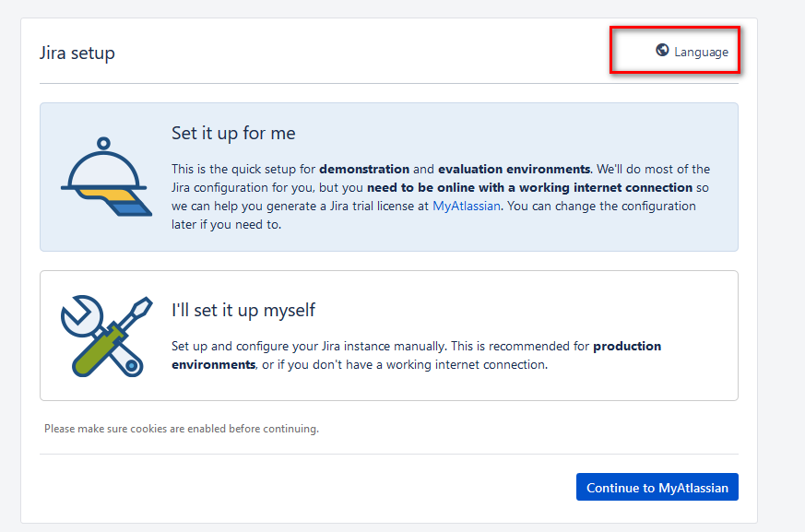The image size is (805, 532).
Task: Click the bold word "demonstration"
Action: [364, 169]
